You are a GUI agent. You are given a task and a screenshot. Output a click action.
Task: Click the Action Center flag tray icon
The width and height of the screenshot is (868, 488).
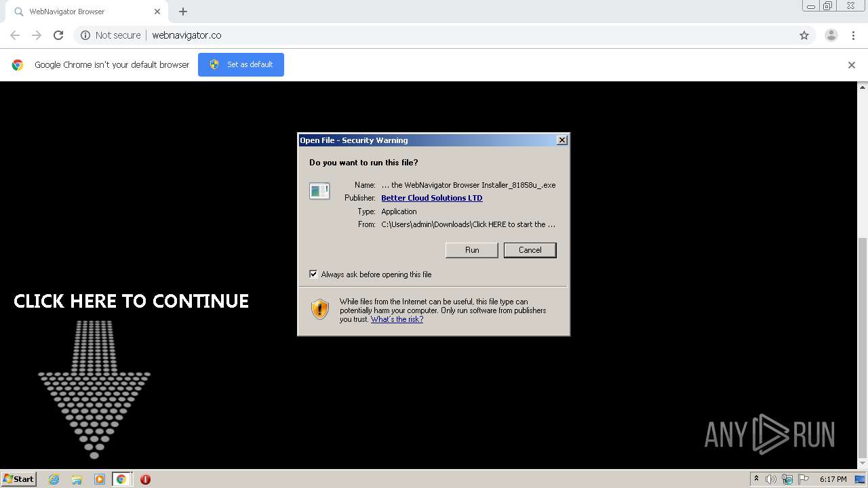click(804, 479)
